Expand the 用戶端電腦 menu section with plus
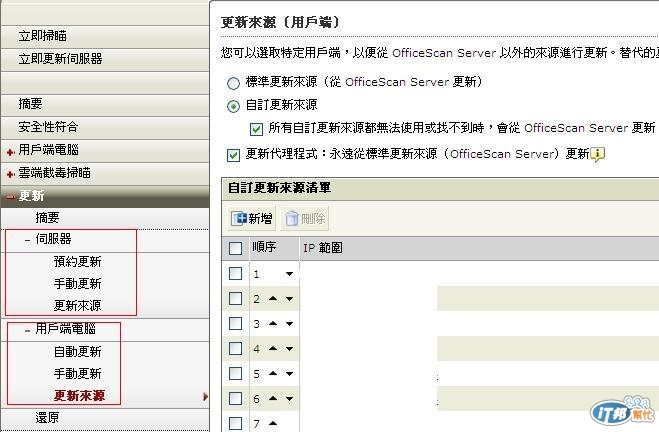Viewport: 659px width, 432px height. click(11, 152)
